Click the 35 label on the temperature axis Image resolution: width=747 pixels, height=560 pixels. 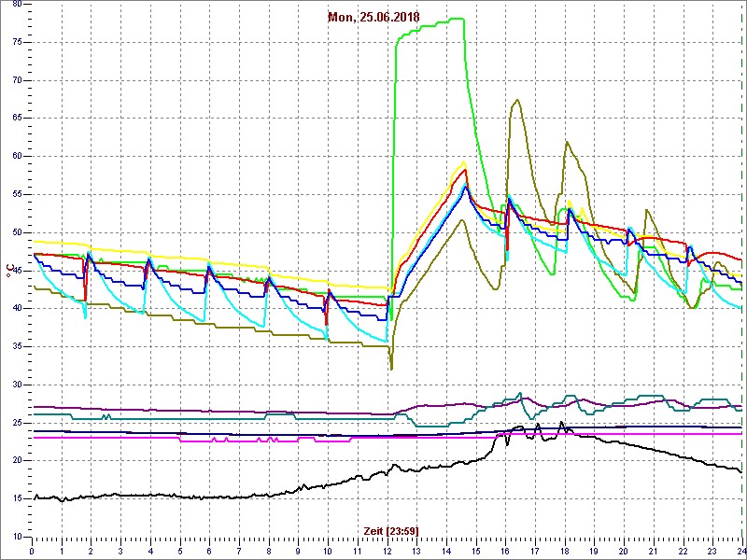click(x=16, y=346)
